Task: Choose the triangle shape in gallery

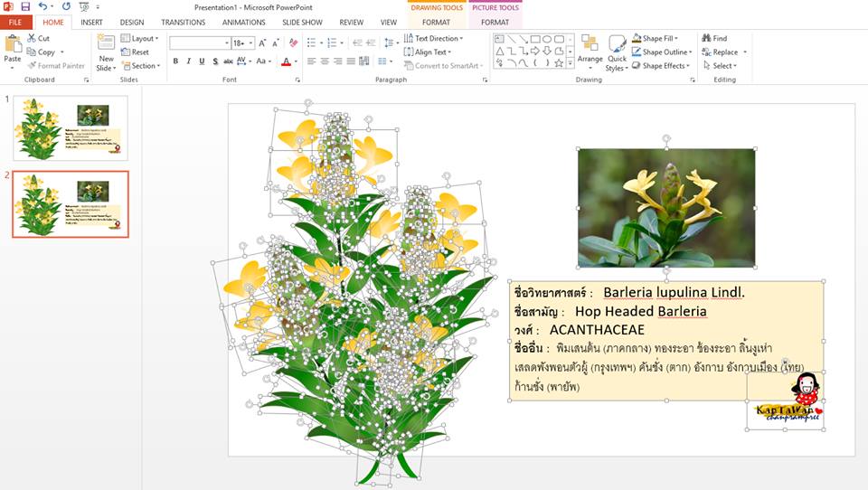Action: pos(499,51)
